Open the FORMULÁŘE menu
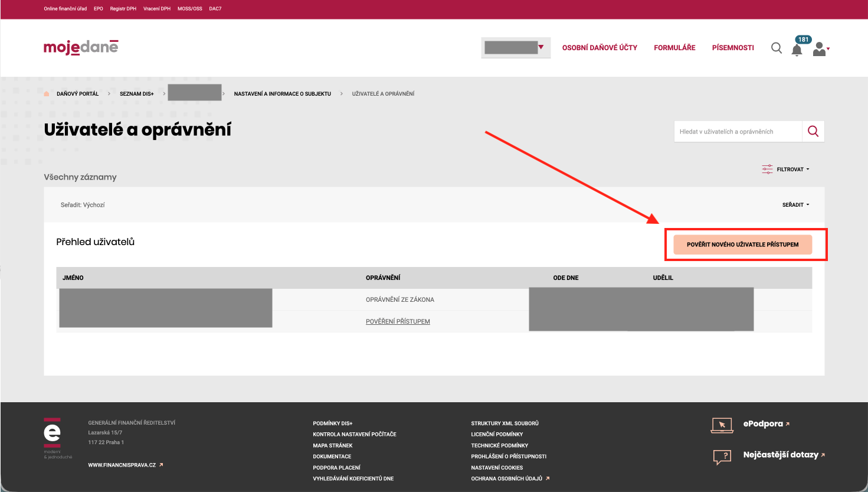 (674, 48)
